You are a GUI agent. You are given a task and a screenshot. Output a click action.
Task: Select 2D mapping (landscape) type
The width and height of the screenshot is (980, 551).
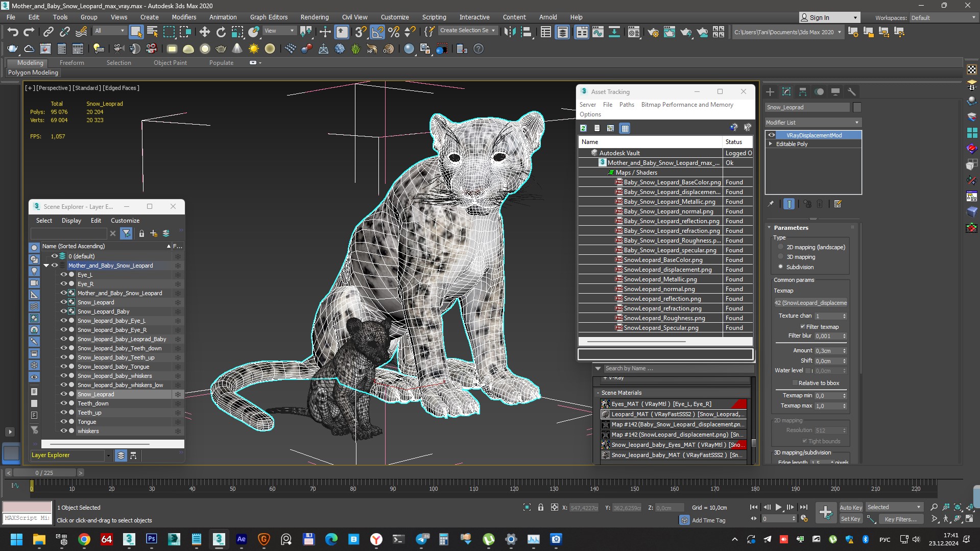[x=780, y=247]
